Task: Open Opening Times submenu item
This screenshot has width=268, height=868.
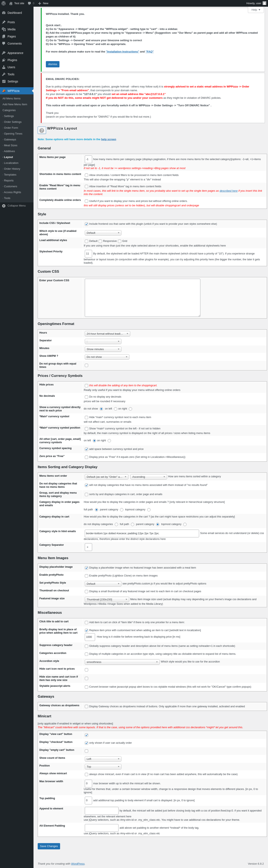Action: 13,134
